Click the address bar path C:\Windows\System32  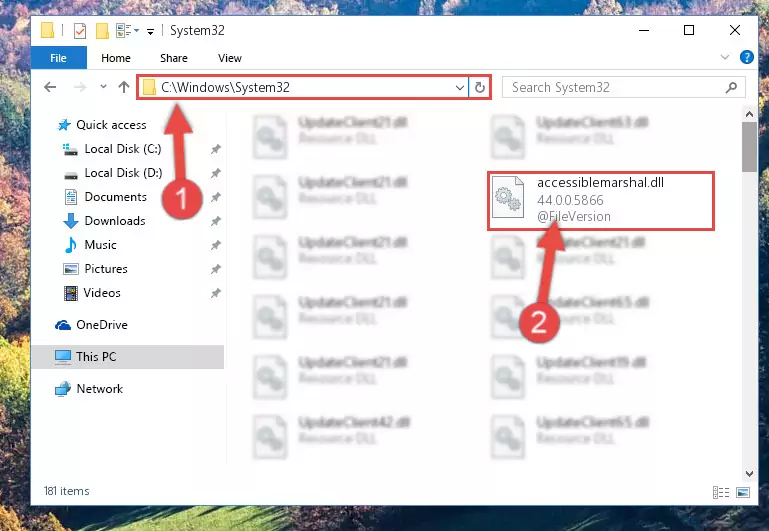click(x=225, y=87)
